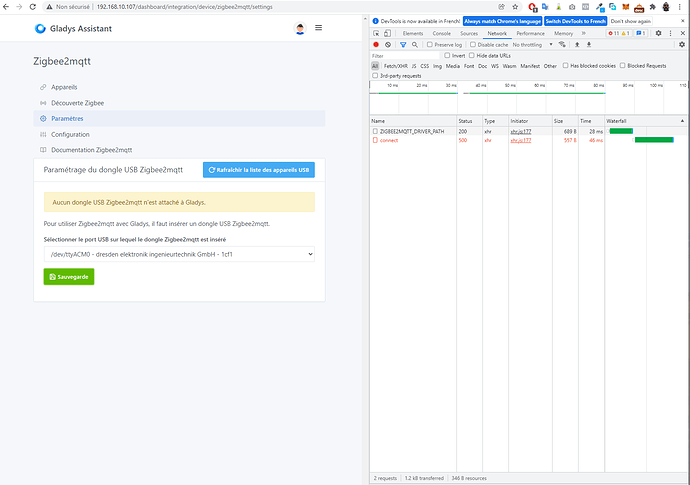Open the No throttling dropdown
This screenshot has width=690, height=485.
(532, 44)
